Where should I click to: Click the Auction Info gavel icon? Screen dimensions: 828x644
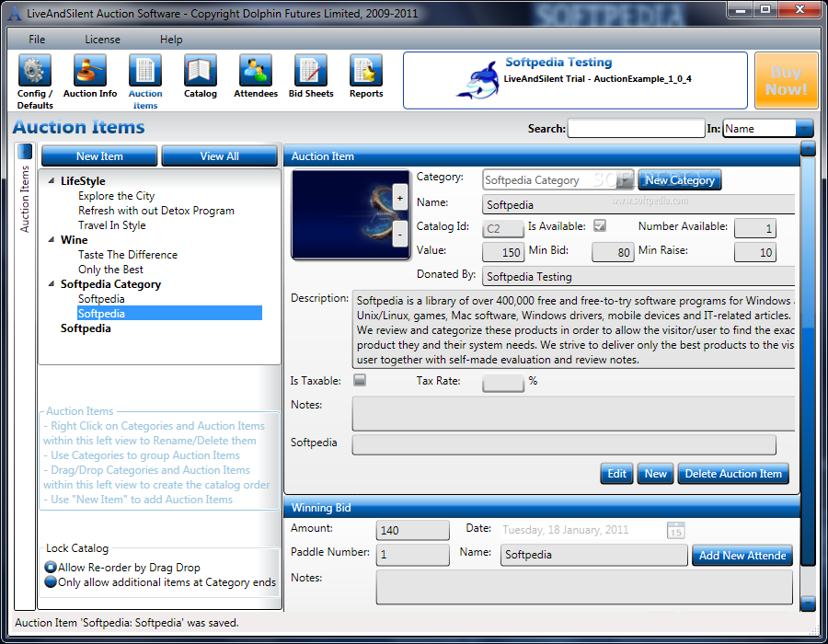coord(90,71)
